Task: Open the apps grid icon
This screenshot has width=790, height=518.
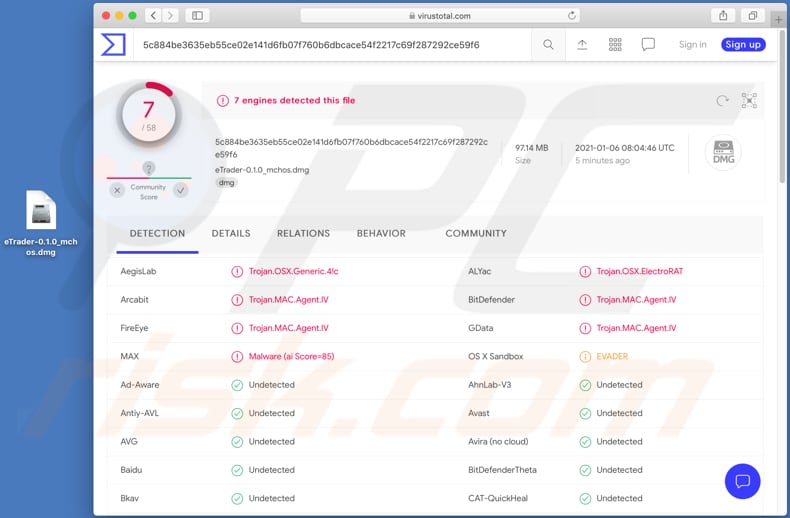Action: click(x=615, y=45)
